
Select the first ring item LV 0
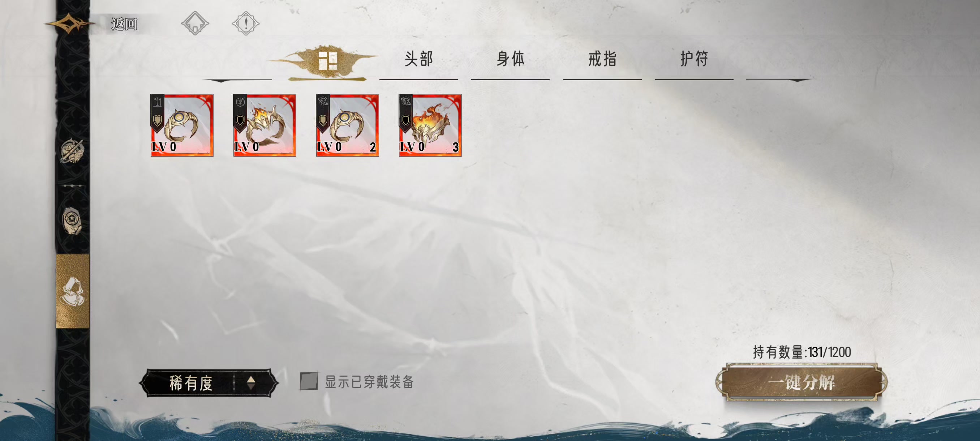(182, 125)
